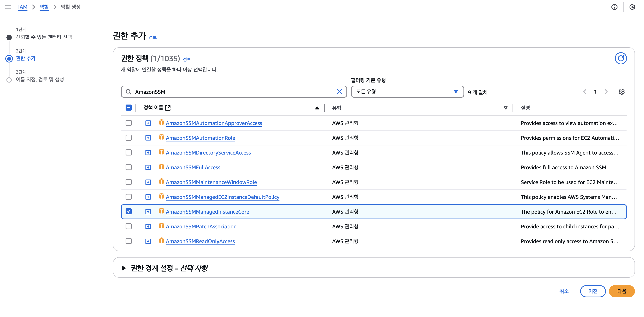The height and width of the screenshot is (317, 644).
Task: Expand 권한 경계 설정 section
Action: (124, 268)
